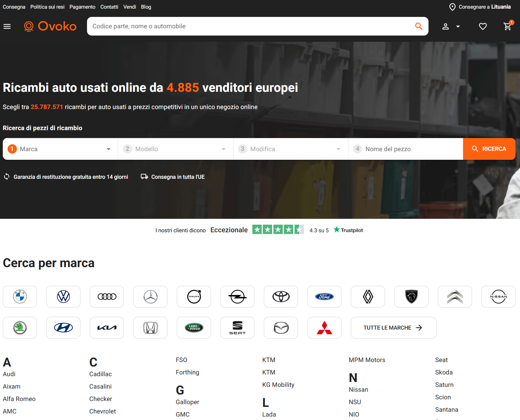
Task: Select the Kia brand logo
Action: coord(107,328)
